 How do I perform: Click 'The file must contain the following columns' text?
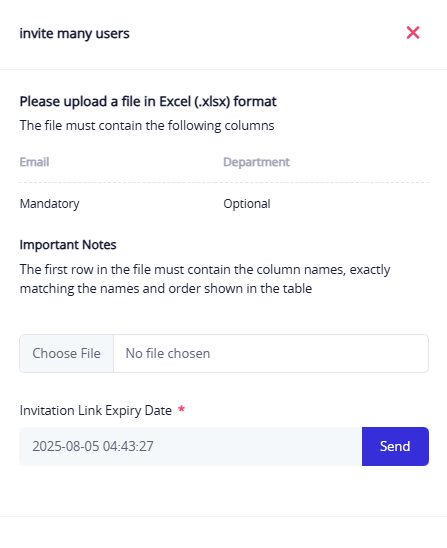[147, 125]
